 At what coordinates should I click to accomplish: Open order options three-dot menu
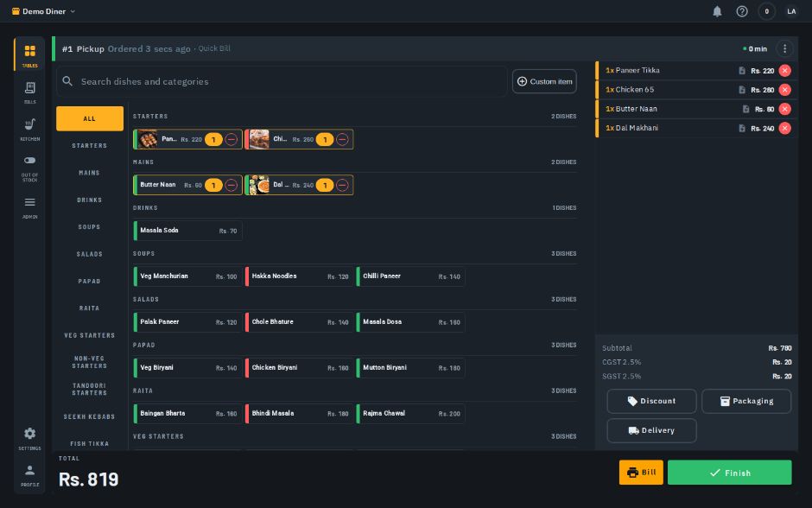[784, 48]
